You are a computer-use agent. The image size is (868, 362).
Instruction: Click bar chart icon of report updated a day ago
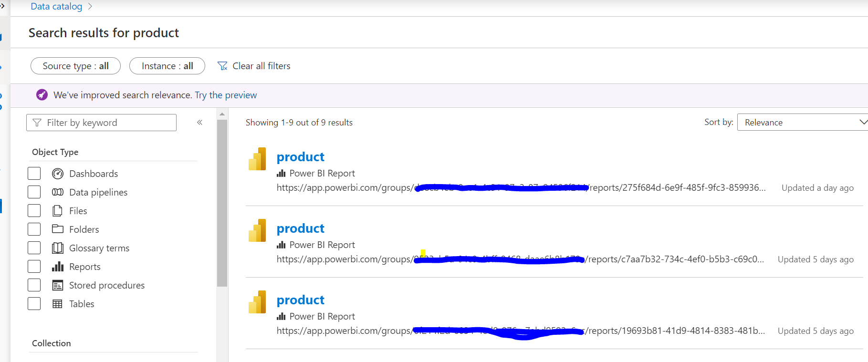pyautogui.click(x=281, y=173)
